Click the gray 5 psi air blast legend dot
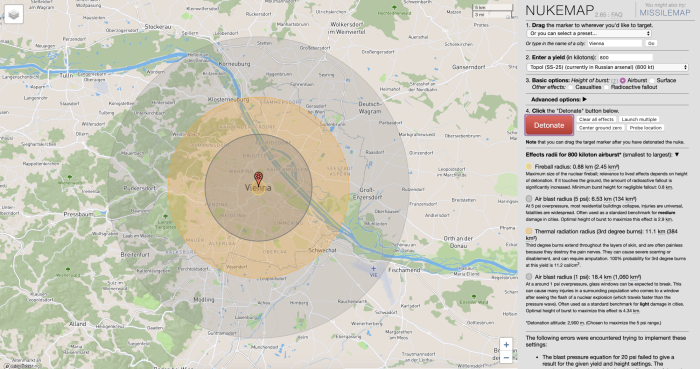The image size is (700, 369). tap(529, 199)
